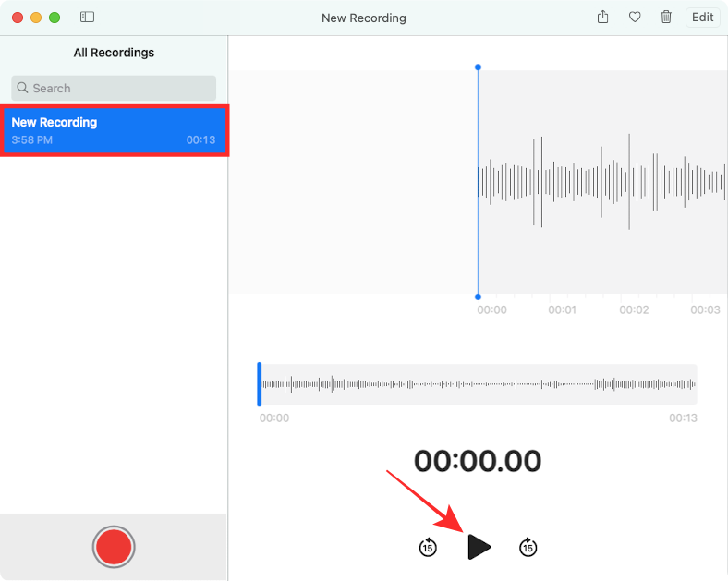Click the search magnifier icon
Viewport: 728px width, 581px height.
pyautogui.click(x=22, y=88)
